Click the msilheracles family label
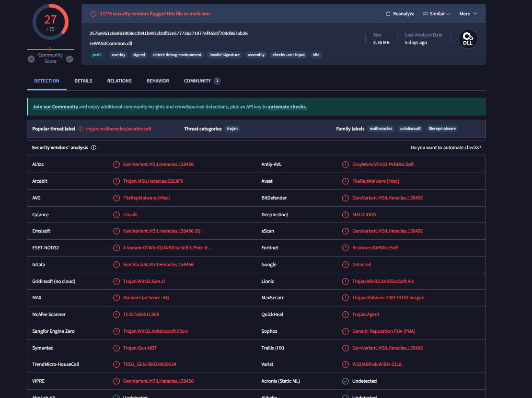Viewport: 532px width, 398px height. point(381,129)
